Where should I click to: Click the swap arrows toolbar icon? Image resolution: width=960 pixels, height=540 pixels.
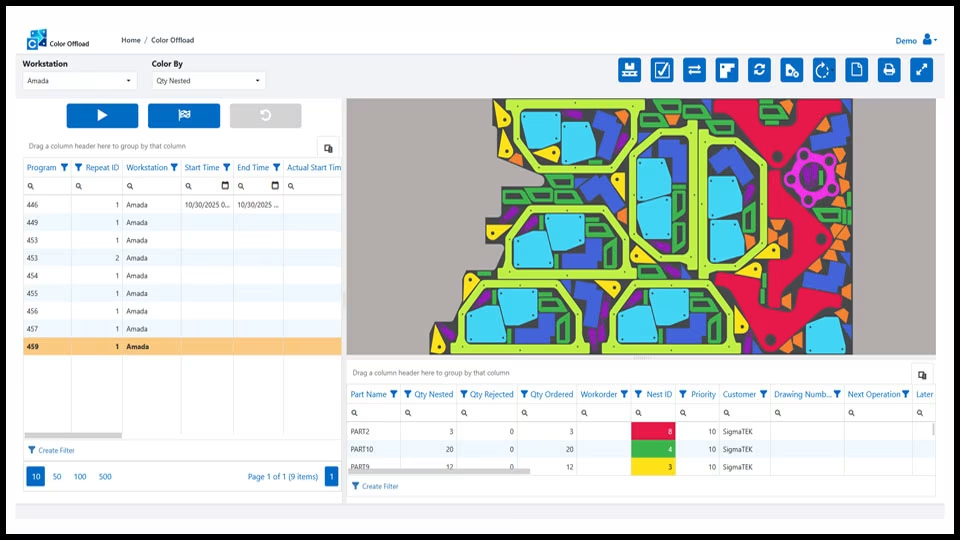click(x=694, y=70)
